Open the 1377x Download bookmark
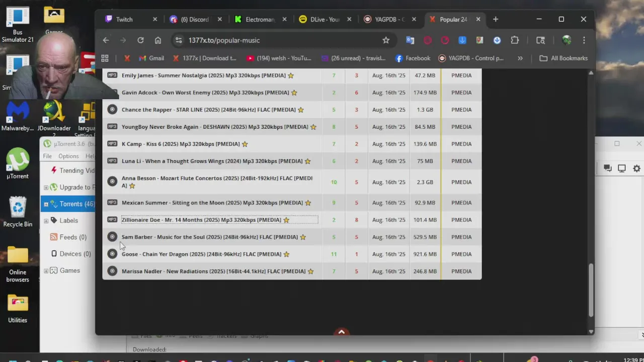 (205, 58)
